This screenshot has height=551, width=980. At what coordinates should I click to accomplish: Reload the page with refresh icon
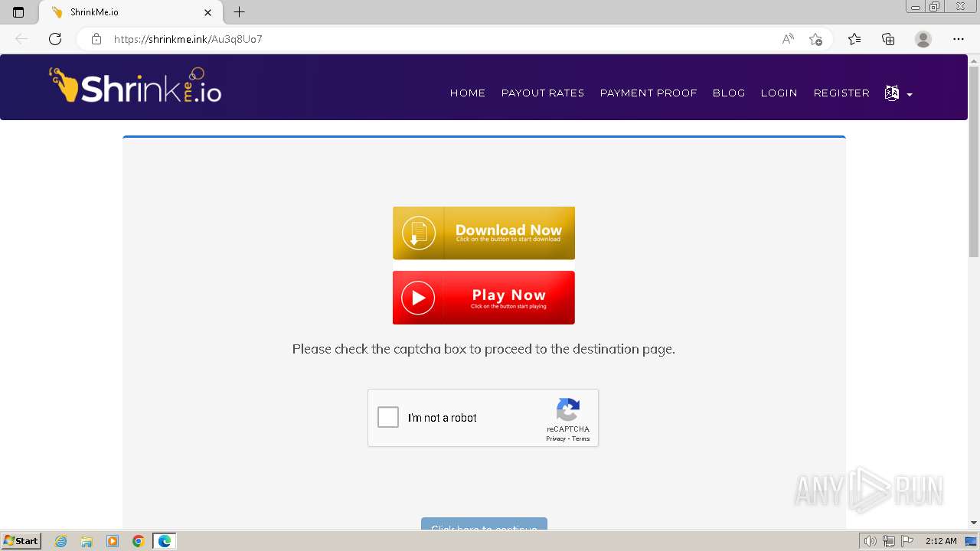point(55,39)
